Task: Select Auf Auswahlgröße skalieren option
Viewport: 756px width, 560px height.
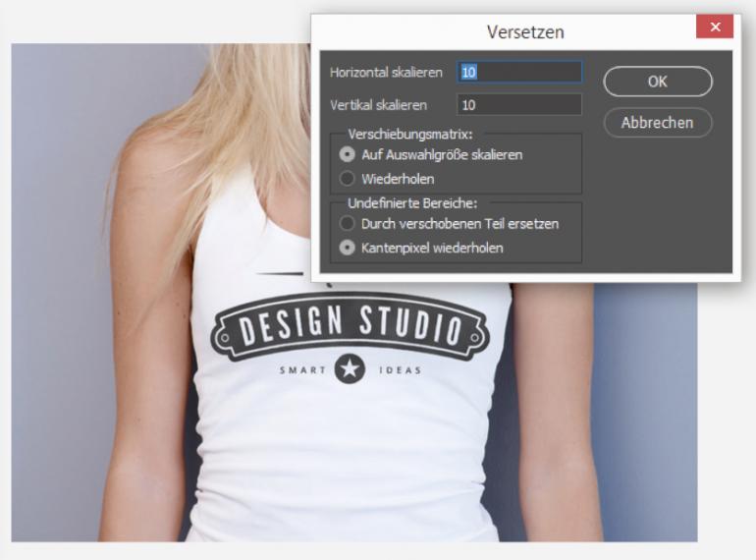Action: pyautogui.click(x=348, y=154)
